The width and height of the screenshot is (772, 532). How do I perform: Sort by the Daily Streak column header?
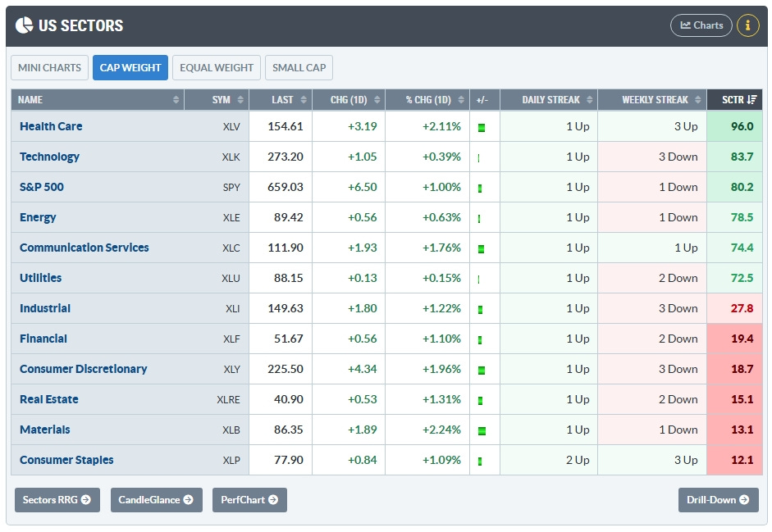(549, 100)
